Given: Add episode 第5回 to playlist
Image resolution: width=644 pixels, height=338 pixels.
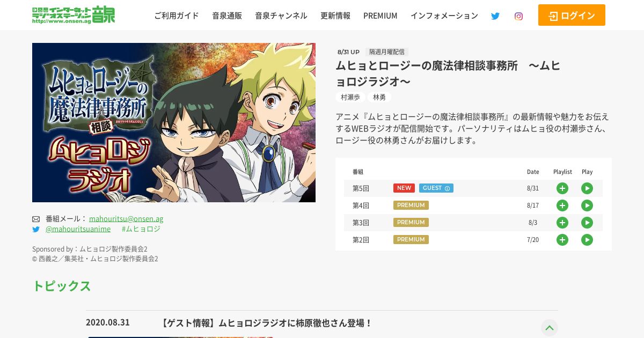Looking at the screenshot, I should pyautogui.click(x=562, y=188).
